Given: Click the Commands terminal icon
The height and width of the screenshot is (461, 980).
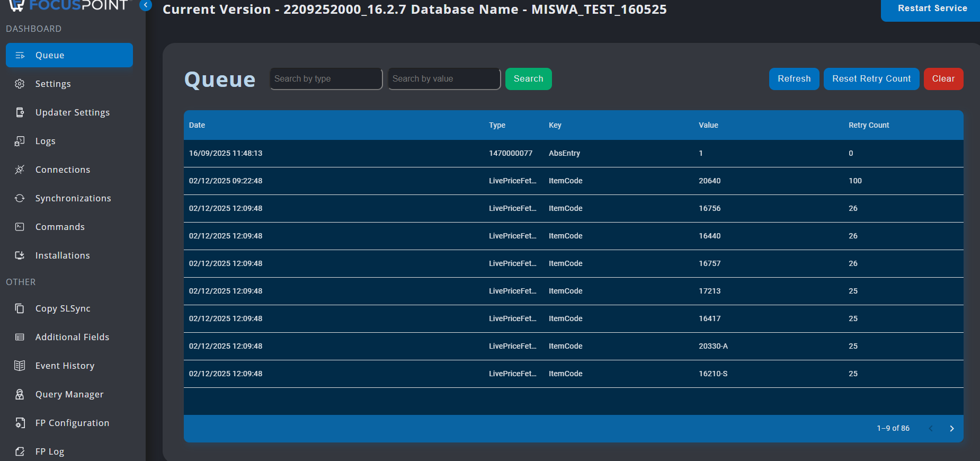Looking at the screenshot, I should pos(20,227).
